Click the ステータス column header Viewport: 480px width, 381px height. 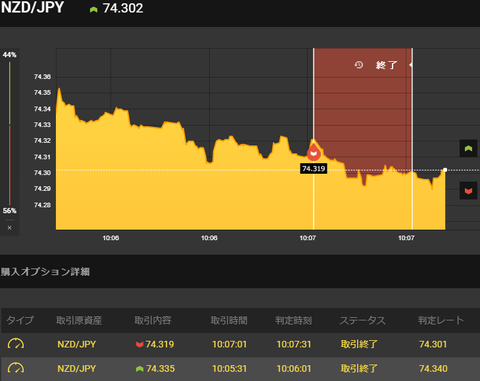click(x=363, y=320)
